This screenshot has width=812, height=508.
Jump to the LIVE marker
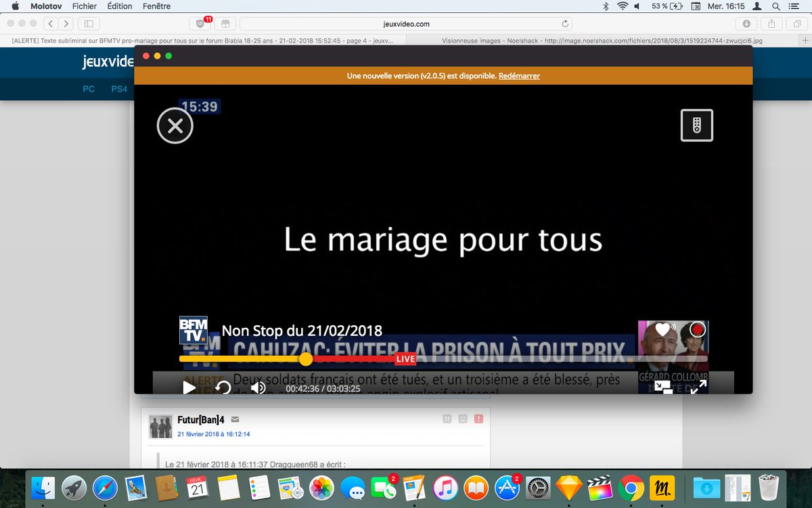(x=405, y=358)
